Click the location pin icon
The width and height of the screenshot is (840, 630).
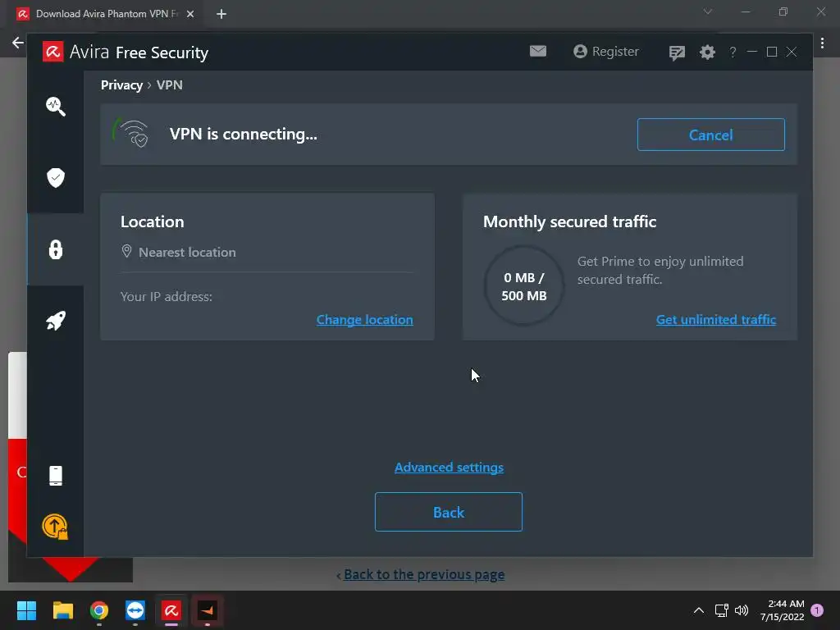pos(126,251)
